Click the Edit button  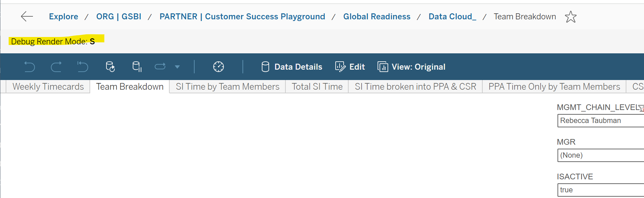point(350,67)
